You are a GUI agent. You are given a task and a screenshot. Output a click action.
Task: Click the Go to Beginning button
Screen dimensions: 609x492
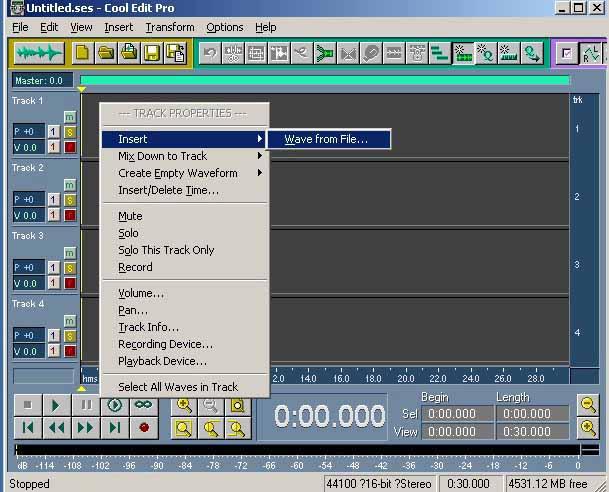(x=29, y=427)
